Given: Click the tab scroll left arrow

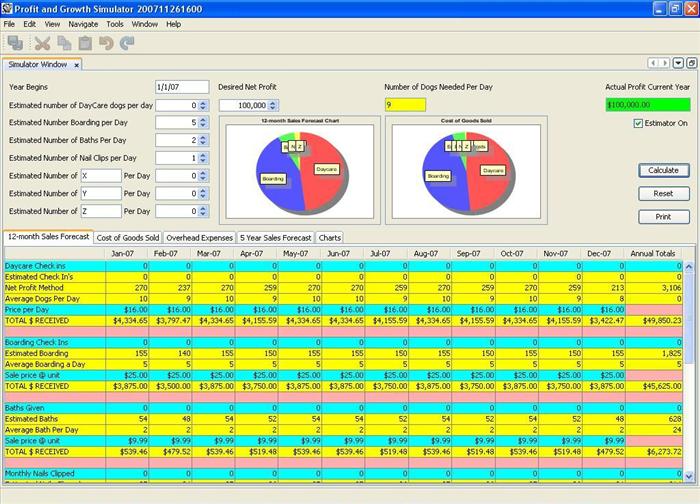Looking at the screenshot, I should [x=654, y=63].
